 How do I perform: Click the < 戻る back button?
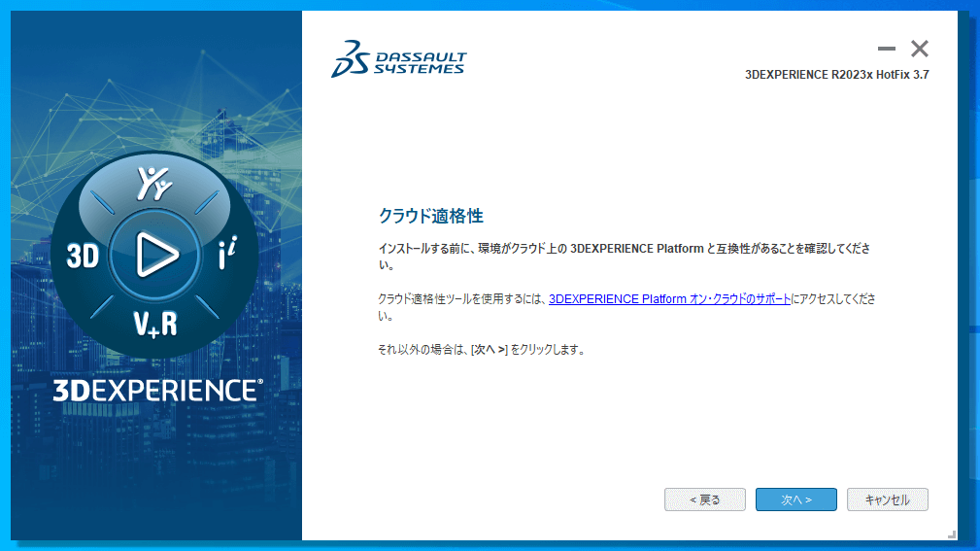704,499
